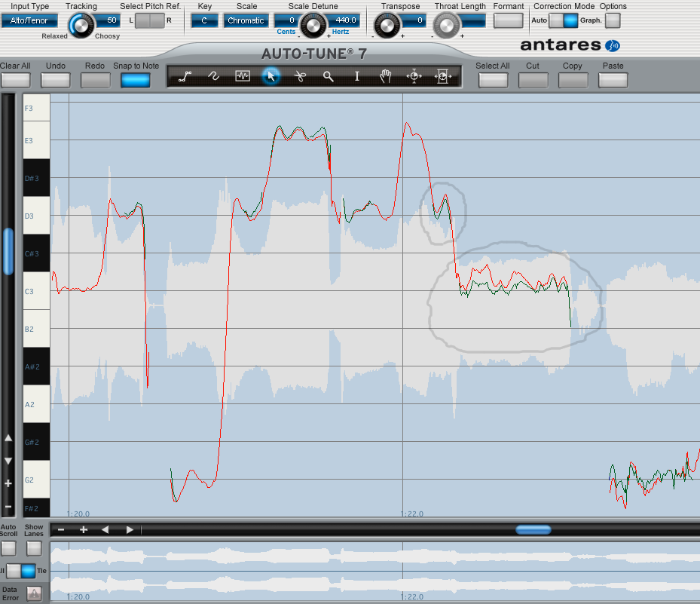Click the E3 piano key
700x604 pixels.
pyautogui.click(x=37, y=140)
